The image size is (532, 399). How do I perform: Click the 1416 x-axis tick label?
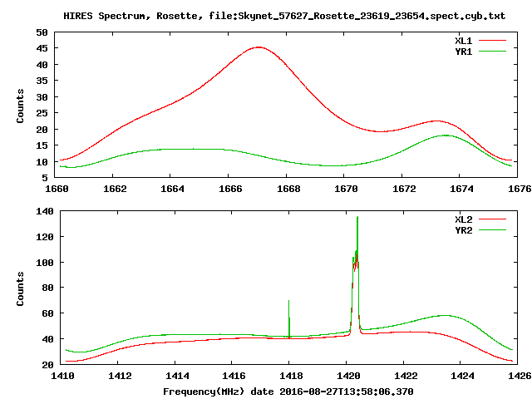click(234, 376)
